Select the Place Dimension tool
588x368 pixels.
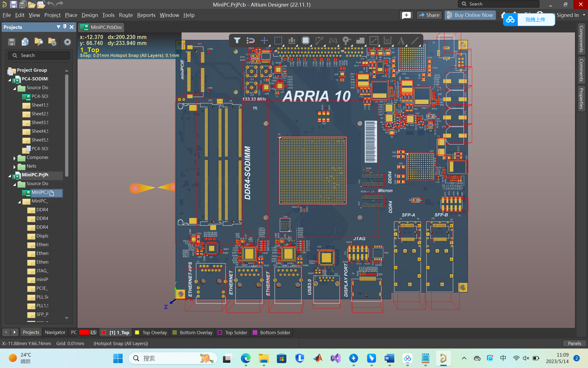point(387,41)
